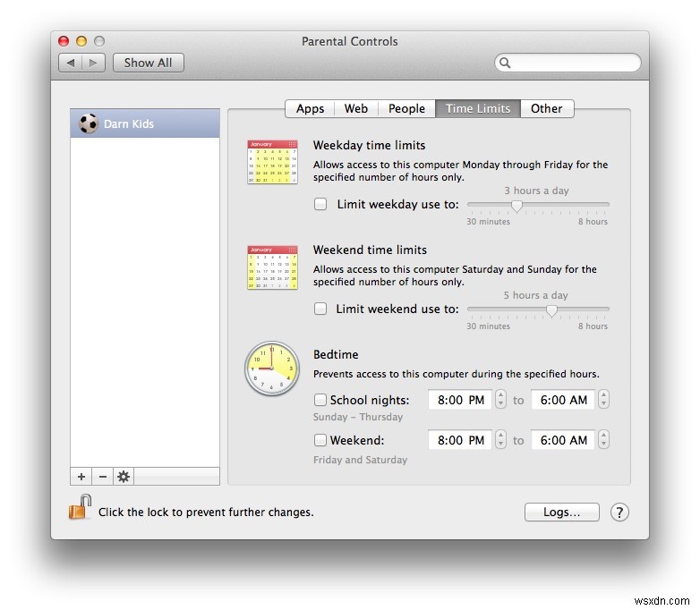
Task: Click Weekend bedtime start time stepper
Action: (x=500, y=439)
